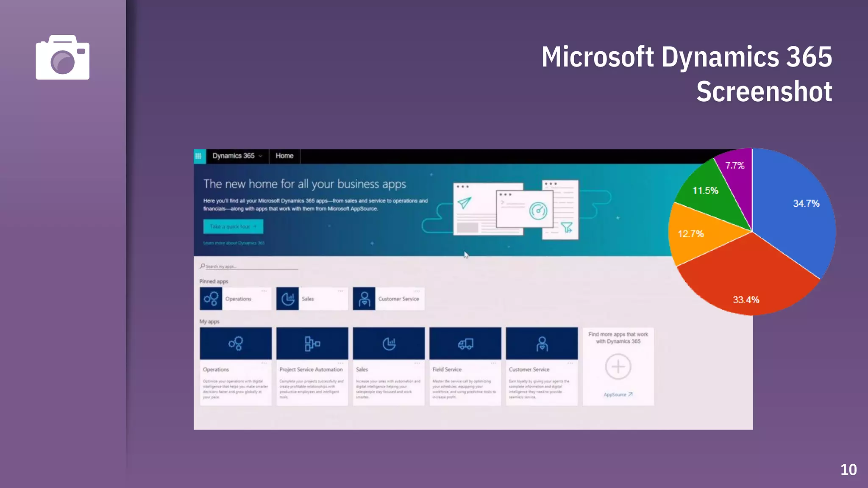The width and height of the screenshot is (868, 488).
Task: Open more options for Project Service Automation
Action: tap(340, 363)
